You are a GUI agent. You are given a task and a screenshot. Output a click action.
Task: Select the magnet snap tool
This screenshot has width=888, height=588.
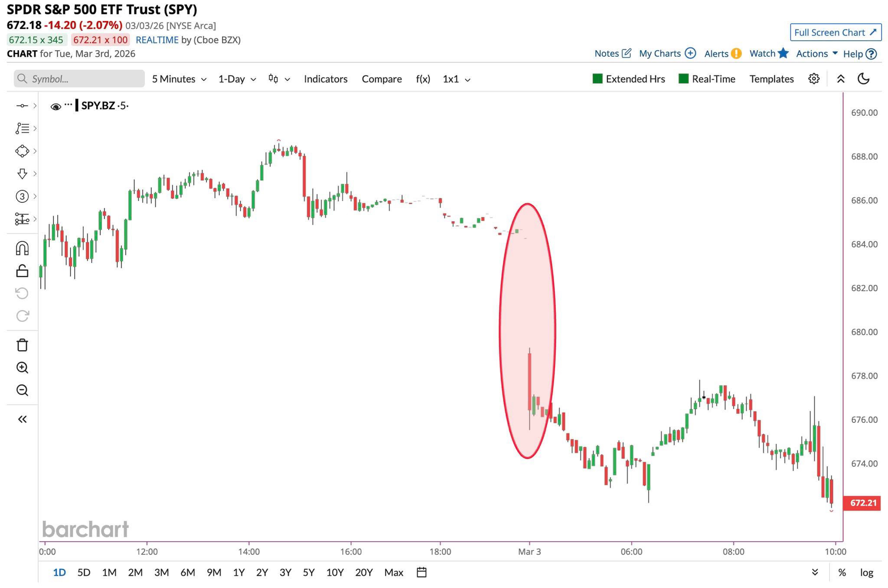pos(22,248)
